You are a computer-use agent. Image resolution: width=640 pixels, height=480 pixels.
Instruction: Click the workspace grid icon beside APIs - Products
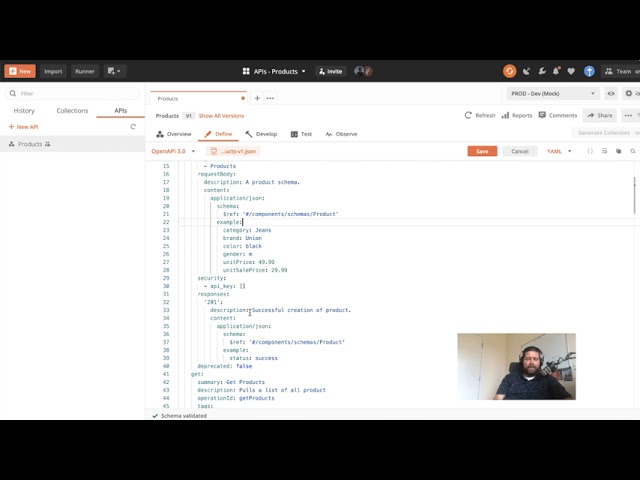[x=246, y=71]
